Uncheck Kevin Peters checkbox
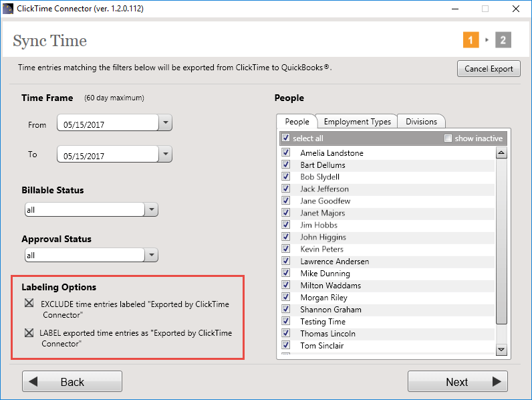Image resolution: width=532 pixels, height=400 pixels. tap(285, 249)
